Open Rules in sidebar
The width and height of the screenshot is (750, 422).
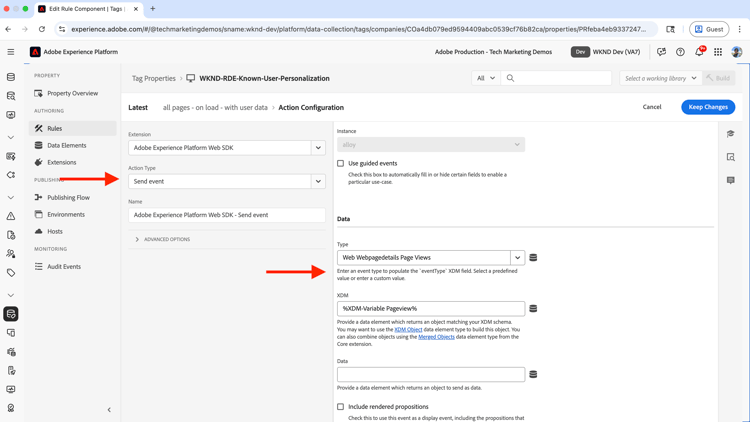tap(73, 128)
